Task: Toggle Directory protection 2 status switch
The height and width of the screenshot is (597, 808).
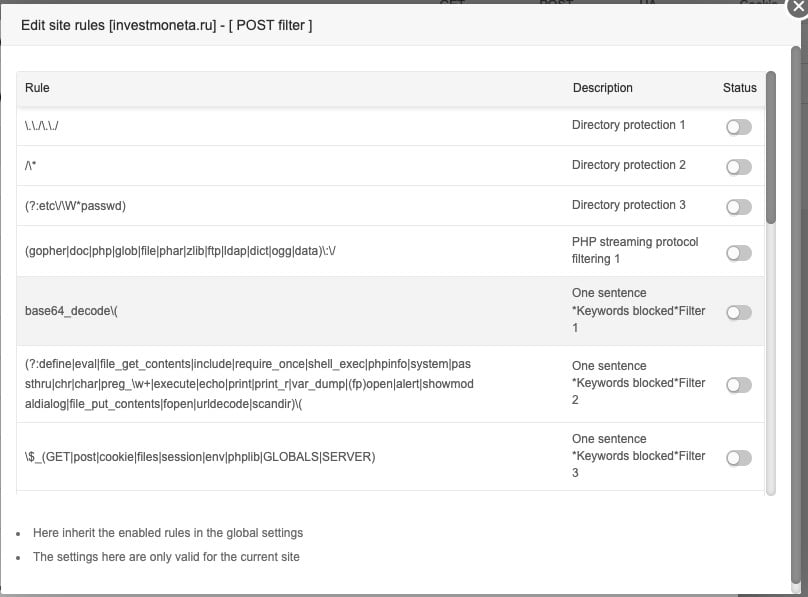Action: click(738, 167)
